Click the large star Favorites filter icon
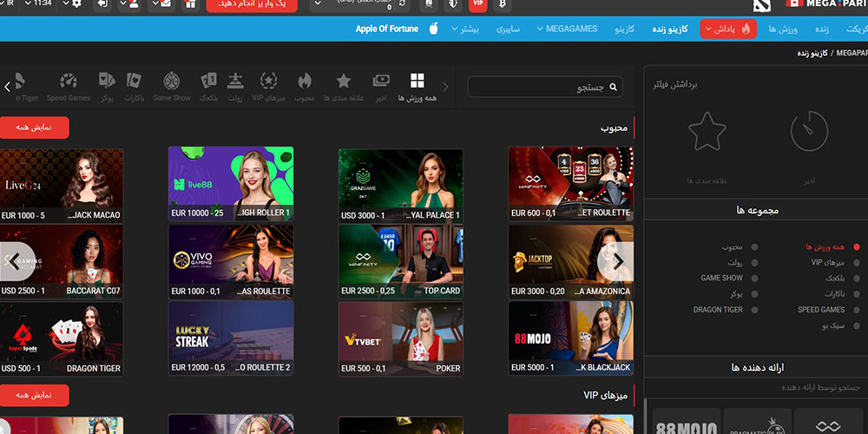868x434 pixels. (x=707, y=131)
